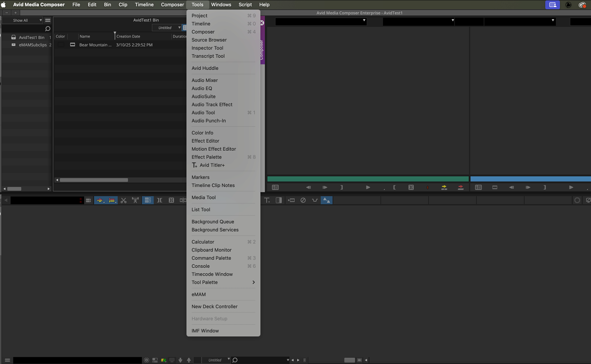Open the Fast Menu under record monitor

point(478,187)
